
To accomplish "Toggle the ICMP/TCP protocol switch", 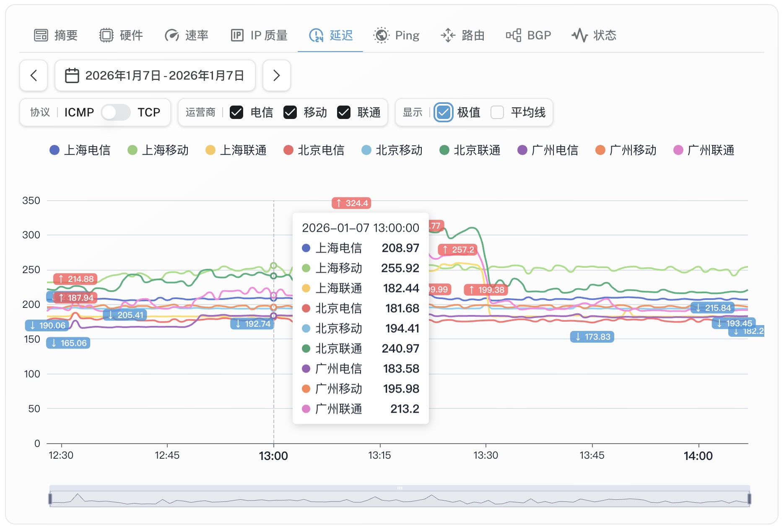I will (116, 112).
